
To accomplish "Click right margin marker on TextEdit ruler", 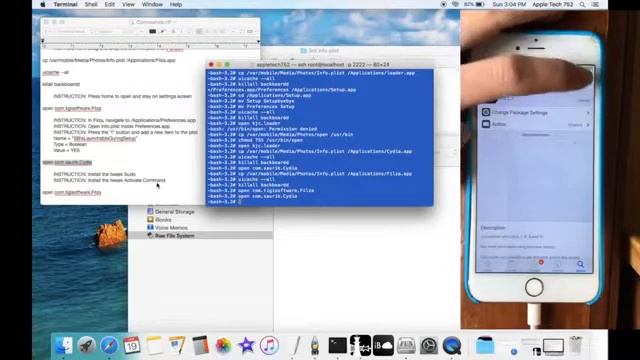I will point(258,41).
